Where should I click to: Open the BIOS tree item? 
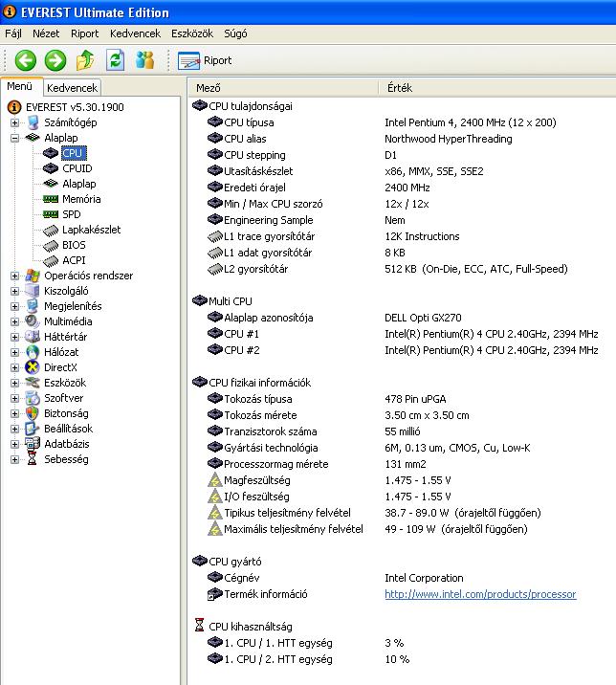(74, 245)
